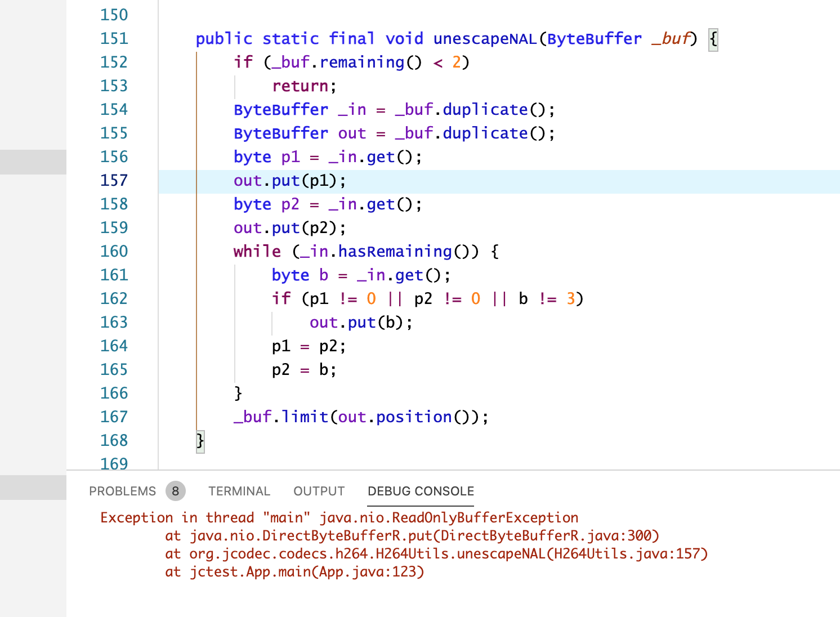
Task: Click the DEBUG CONSOLE tab
Action: [420, 491]
